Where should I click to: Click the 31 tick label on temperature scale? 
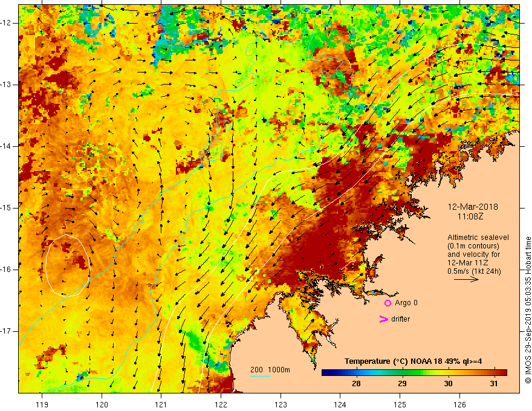[x=494, y=384]
